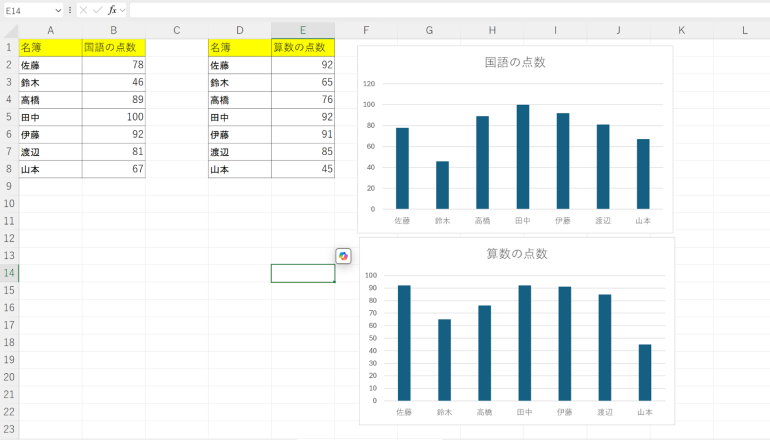770x440 pixels.
Task: Select cell A4 containing 高橋
Action: (x=51, y=100)
